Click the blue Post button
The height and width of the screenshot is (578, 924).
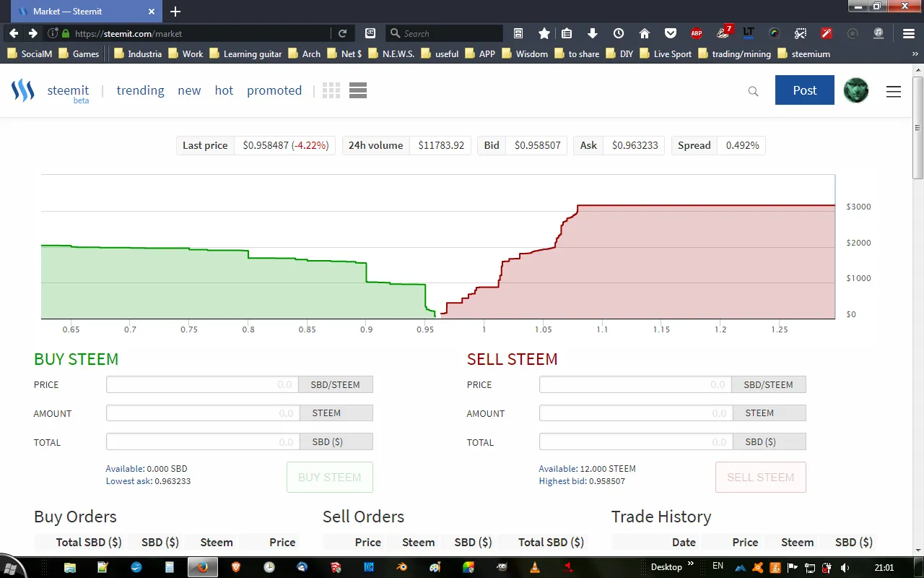click(805, 90)
